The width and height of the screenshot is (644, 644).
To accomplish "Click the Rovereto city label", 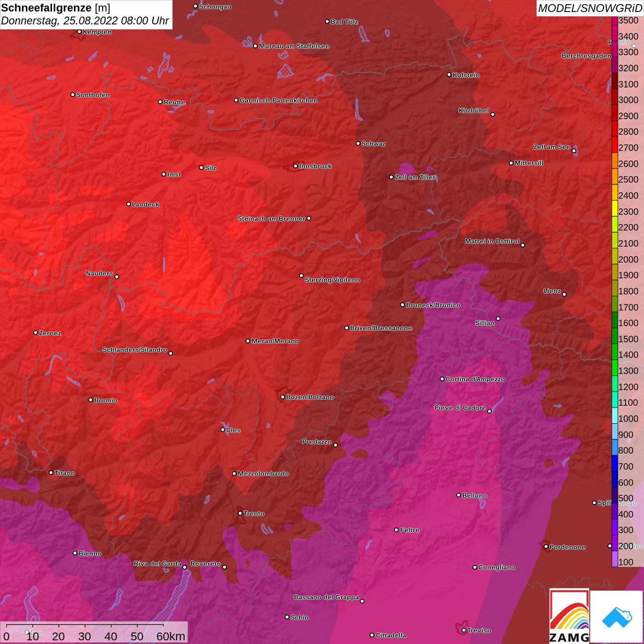I will coord(206,563).
